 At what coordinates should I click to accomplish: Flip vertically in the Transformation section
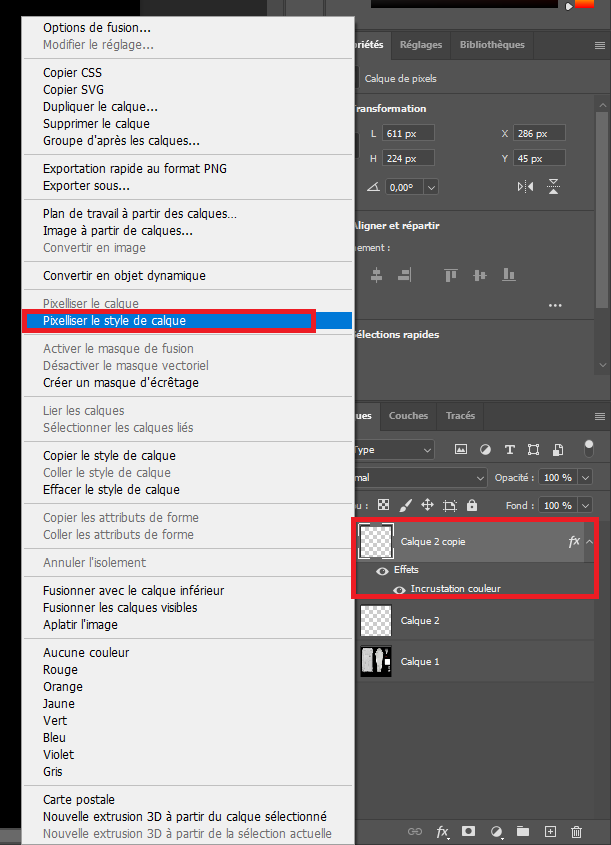(x=553, y=187)
